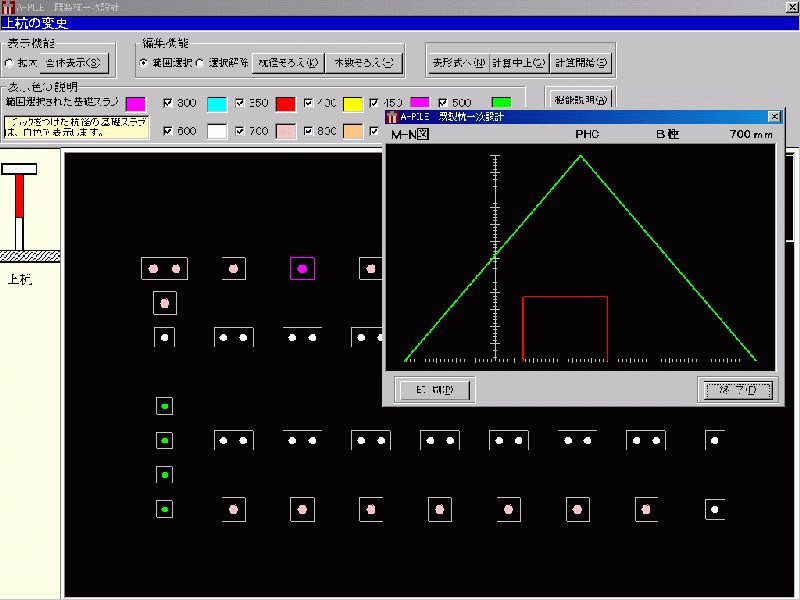Close the M-N diagram dialog window
This screenshot has width=800, height=600.
[773, 117]
